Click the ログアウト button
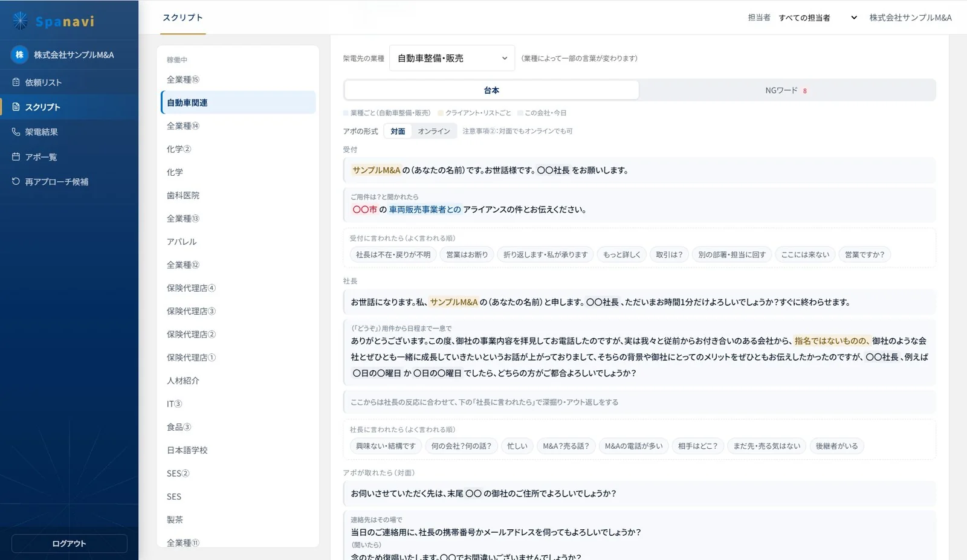 pyautogui.click(x=70, y=543)
